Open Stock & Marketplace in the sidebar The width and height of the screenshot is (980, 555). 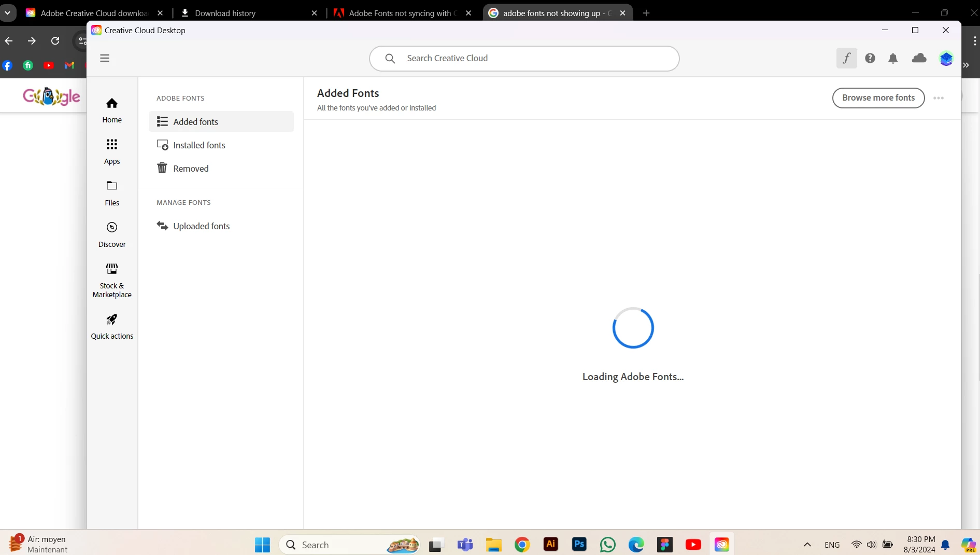point(112,281)
